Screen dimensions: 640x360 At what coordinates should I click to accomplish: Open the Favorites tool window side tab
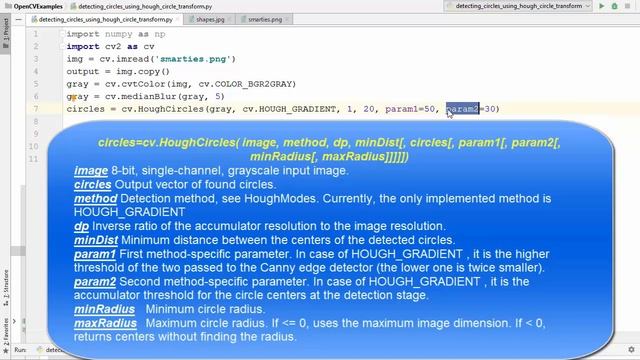(x=6, y=336)
